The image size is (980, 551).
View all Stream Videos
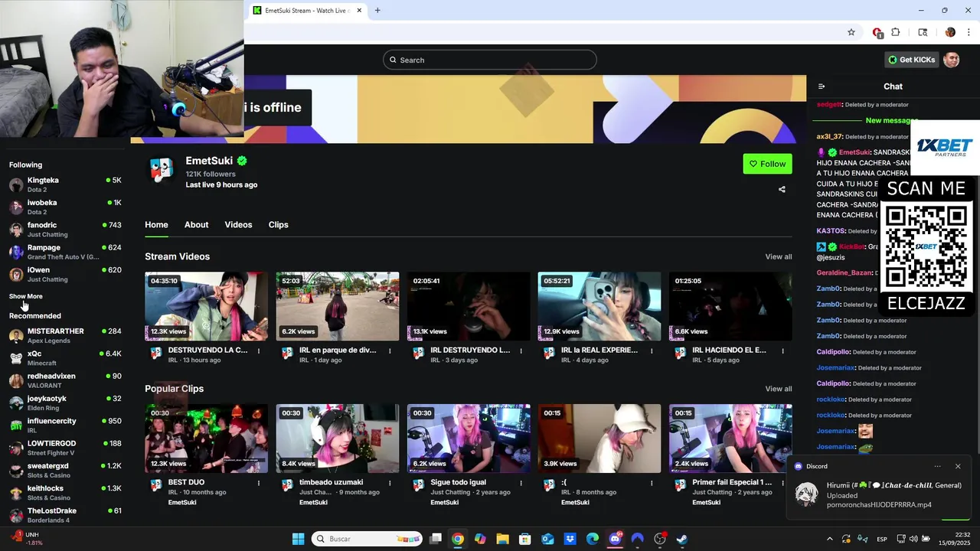[x=779, y=256]
